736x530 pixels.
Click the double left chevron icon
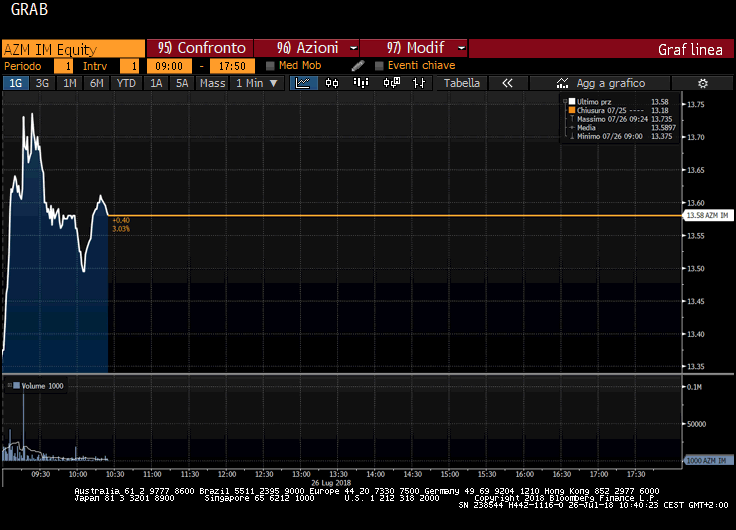click(507, 84)
